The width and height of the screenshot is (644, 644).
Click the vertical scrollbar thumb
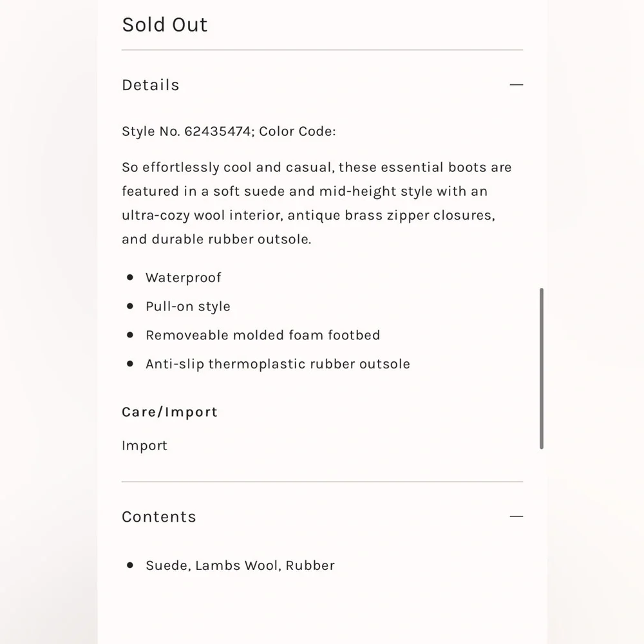point(542,368)
